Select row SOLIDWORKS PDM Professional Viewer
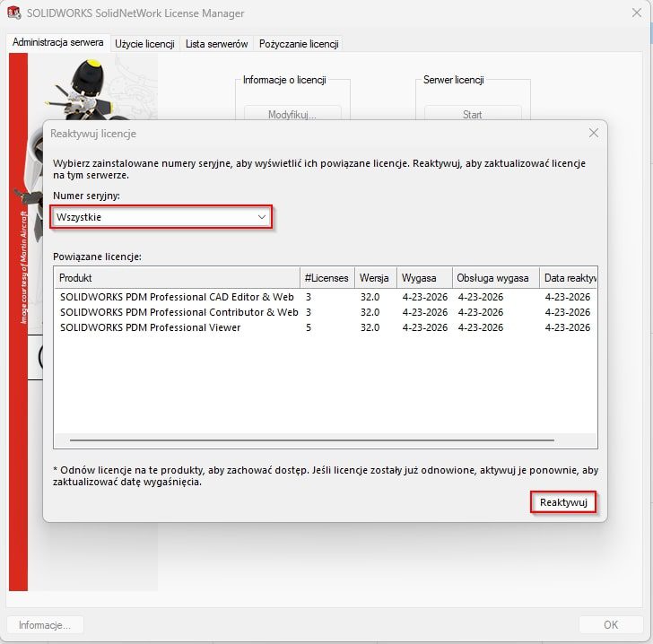 coord(326,327)
